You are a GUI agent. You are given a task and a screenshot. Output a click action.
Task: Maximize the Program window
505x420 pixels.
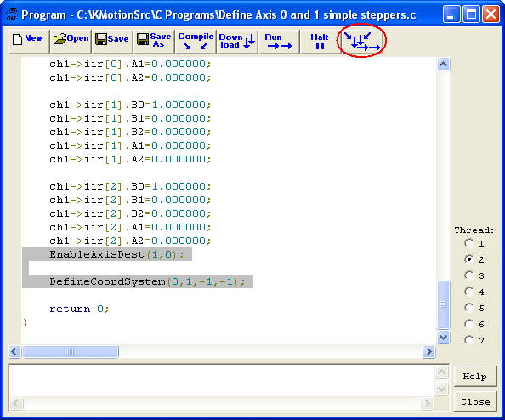pos(471,14)
